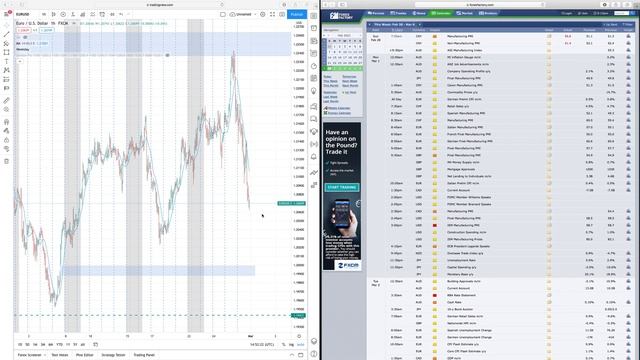This screenshot has height=360, width=640.
Task: Remove drawings with the trash icon
Action: [x=6, y=161]
